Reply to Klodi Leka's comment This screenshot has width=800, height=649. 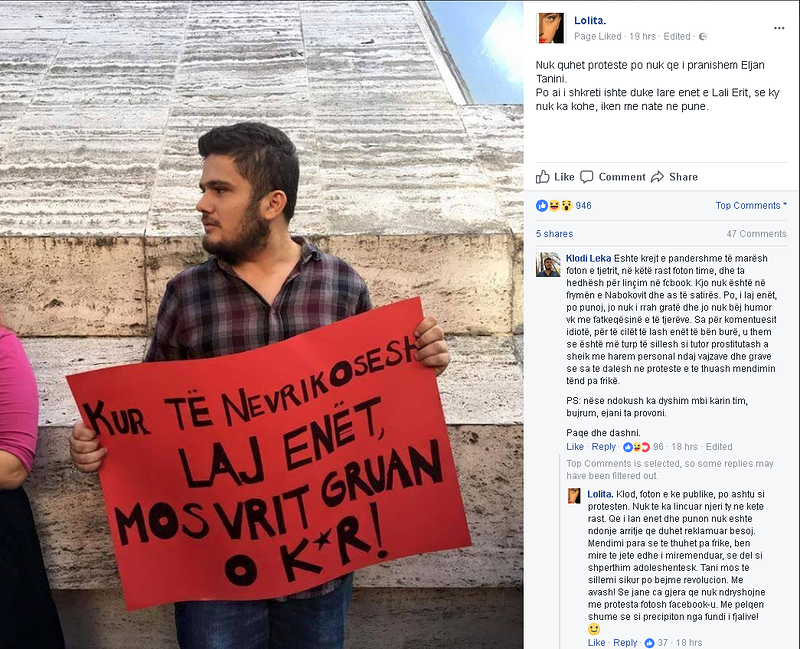coord(604,446)
